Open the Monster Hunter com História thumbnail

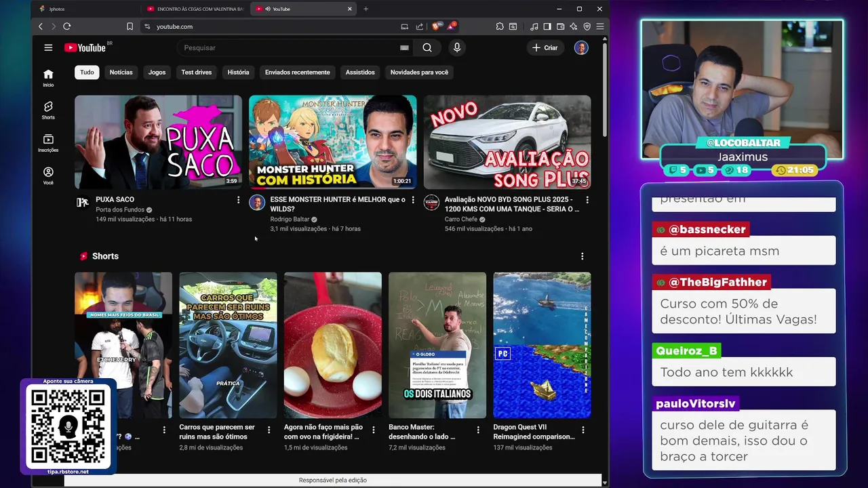(x=332, y=142)
